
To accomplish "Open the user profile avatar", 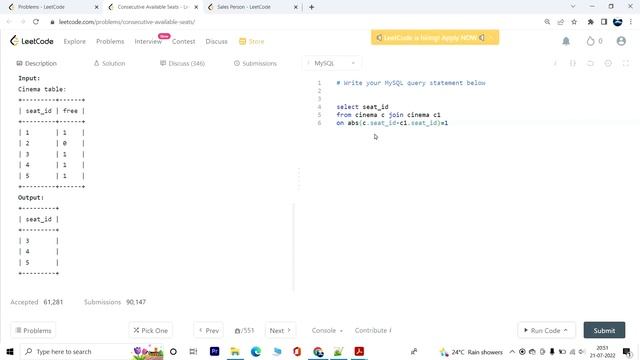I will pyautogui.click(x=621, y=41).
